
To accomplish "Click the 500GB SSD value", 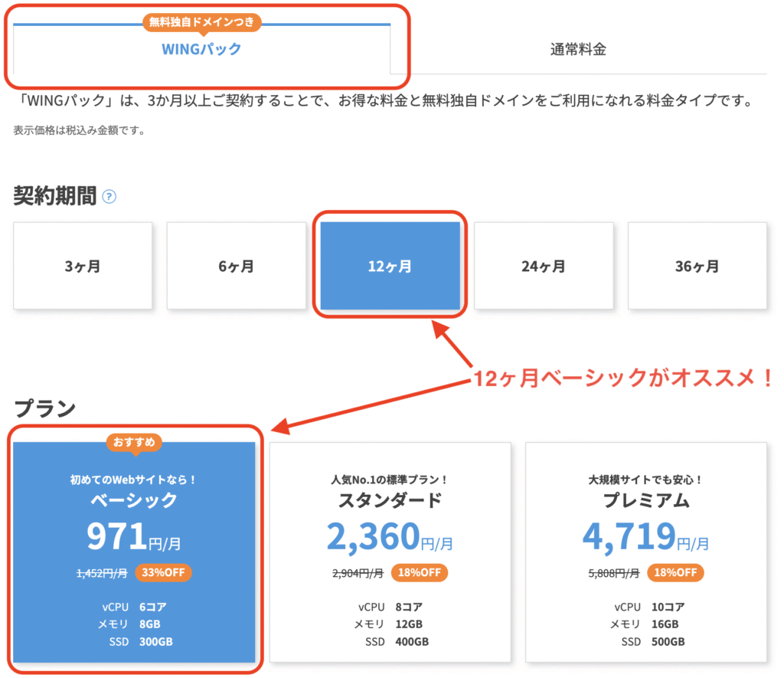I will point(668,641).
